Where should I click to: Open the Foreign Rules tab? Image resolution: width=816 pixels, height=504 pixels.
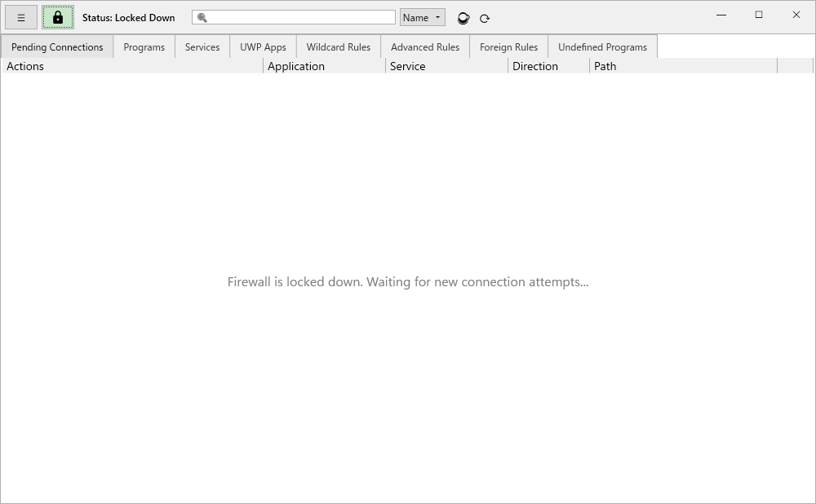pos(508,46)
